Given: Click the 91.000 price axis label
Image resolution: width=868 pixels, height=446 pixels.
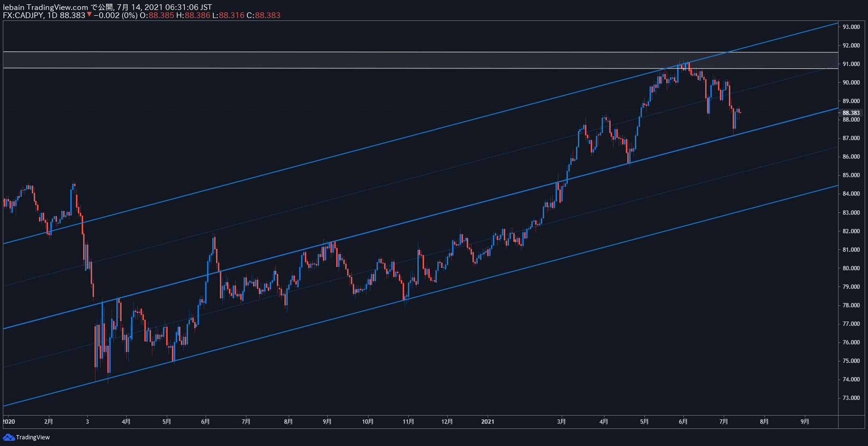Looking at the screenshot, I should 851,64.
